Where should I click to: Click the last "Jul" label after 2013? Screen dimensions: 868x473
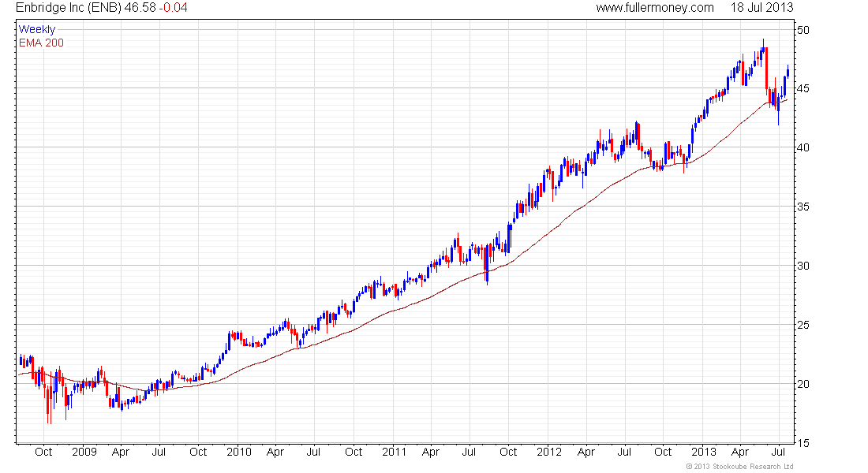pyautogui.click(x=779, y=452)
